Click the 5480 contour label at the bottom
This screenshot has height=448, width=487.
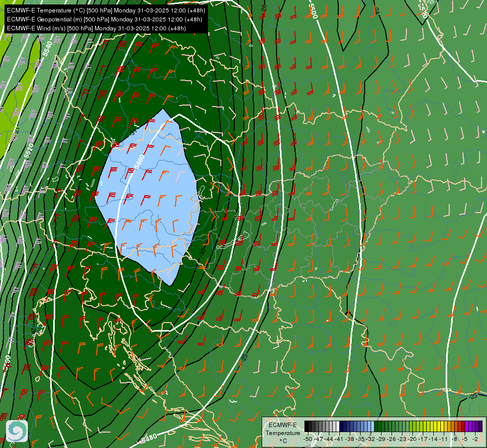click(149, 438)
